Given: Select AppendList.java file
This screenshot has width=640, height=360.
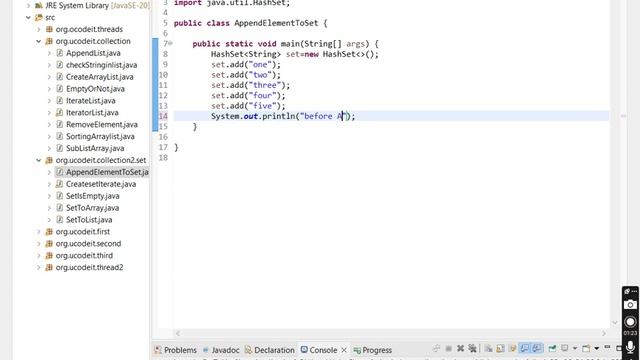Looking at the screenshot, I should tap(93, 53).
